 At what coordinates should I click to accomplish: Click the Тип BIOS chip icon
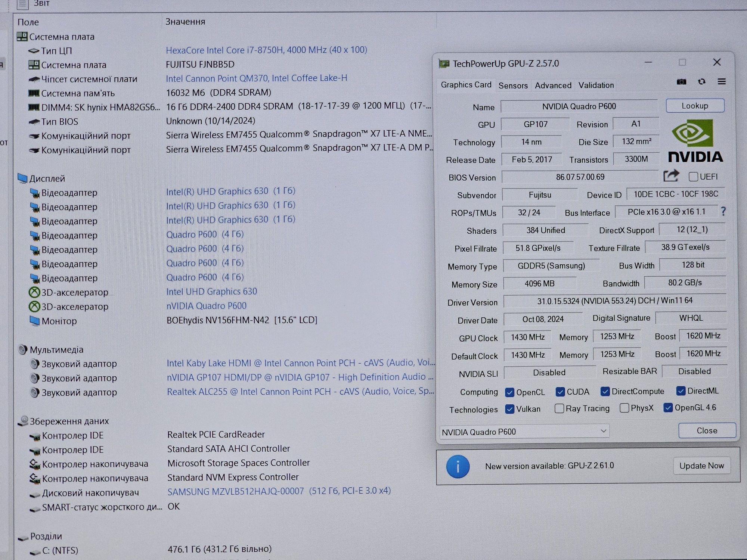(34, 122)
